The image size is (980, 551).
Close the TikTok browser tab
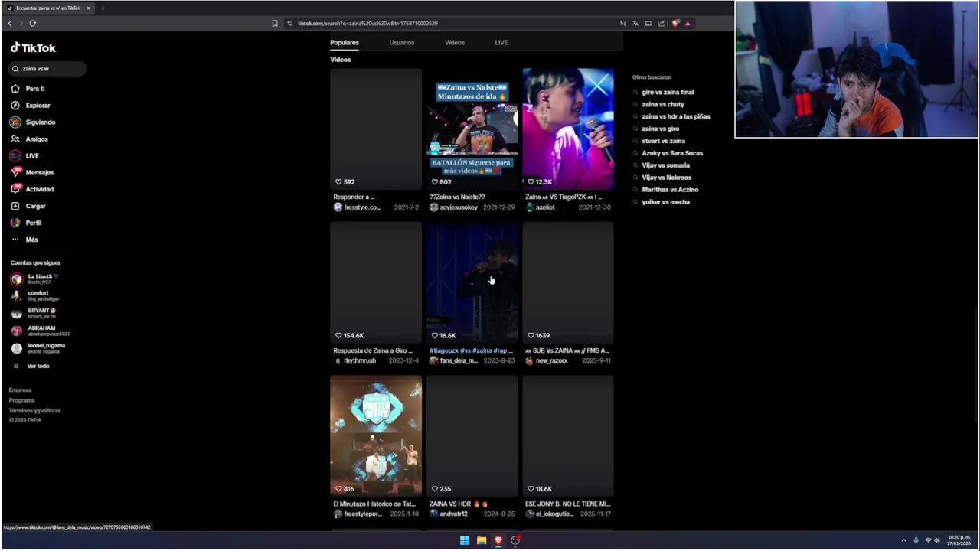89,8
